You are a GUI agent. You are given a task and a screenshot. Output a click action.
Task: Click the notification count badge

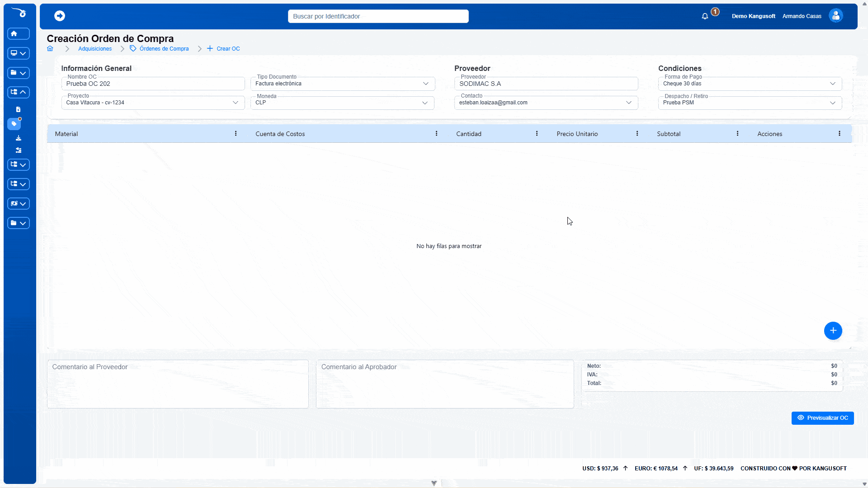click(x=715, y=12)
